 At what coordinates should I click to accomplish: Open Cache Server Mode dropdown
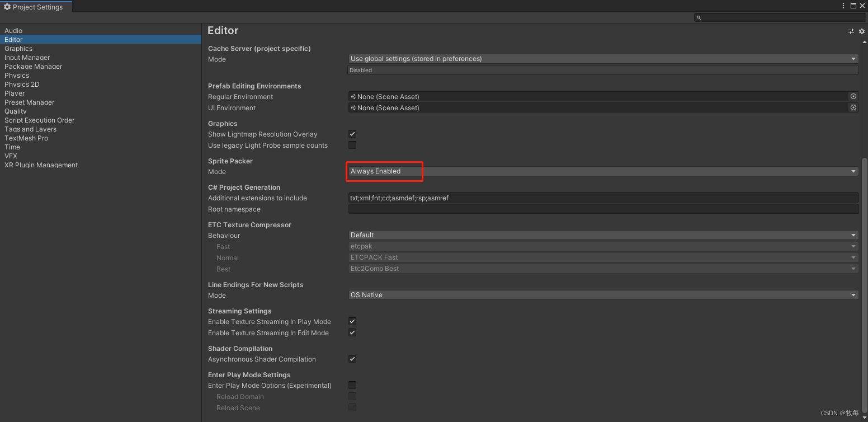603,59
